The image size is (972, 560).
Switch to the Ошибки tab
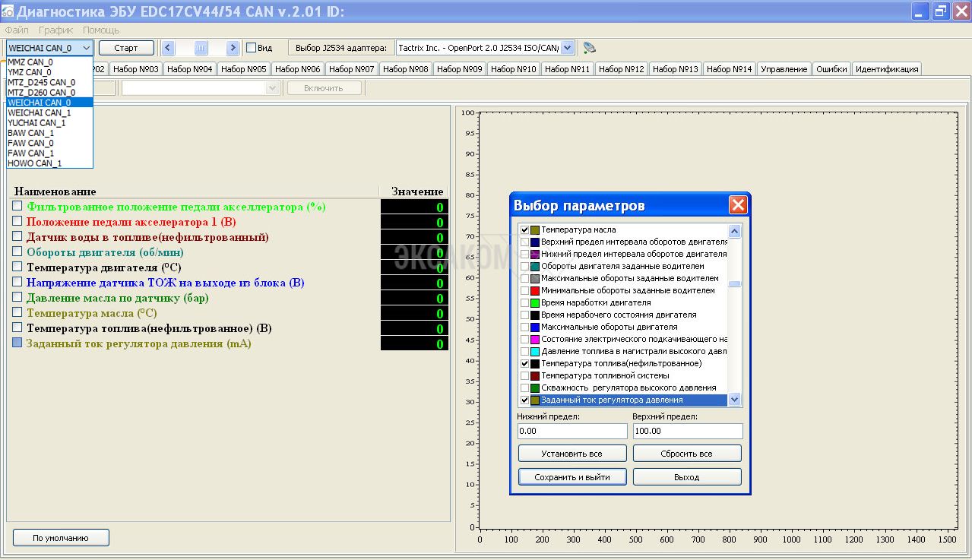[x=831, y=69]
